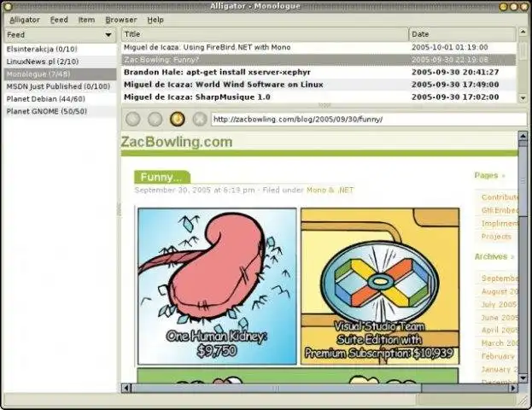Open item 'Using FireBird .NET with Mono'
532x410 pixels.
coord(319,47)
